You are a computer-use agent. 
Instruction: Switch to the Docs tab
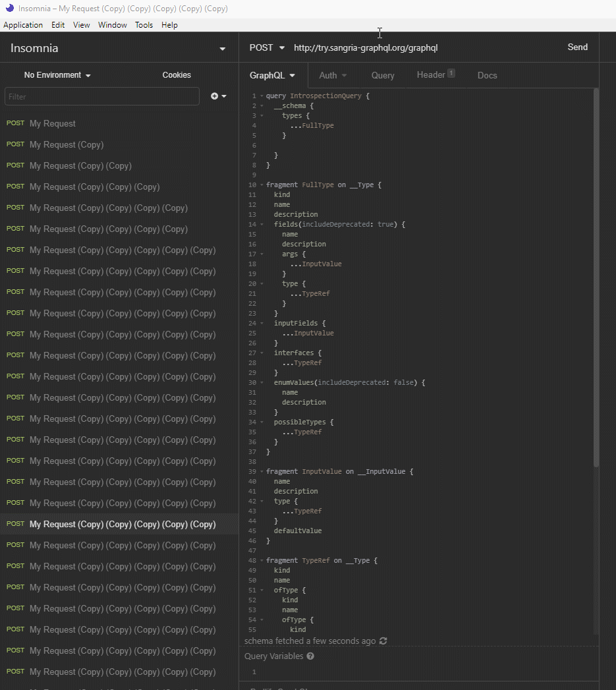click(x=487, y=75)
